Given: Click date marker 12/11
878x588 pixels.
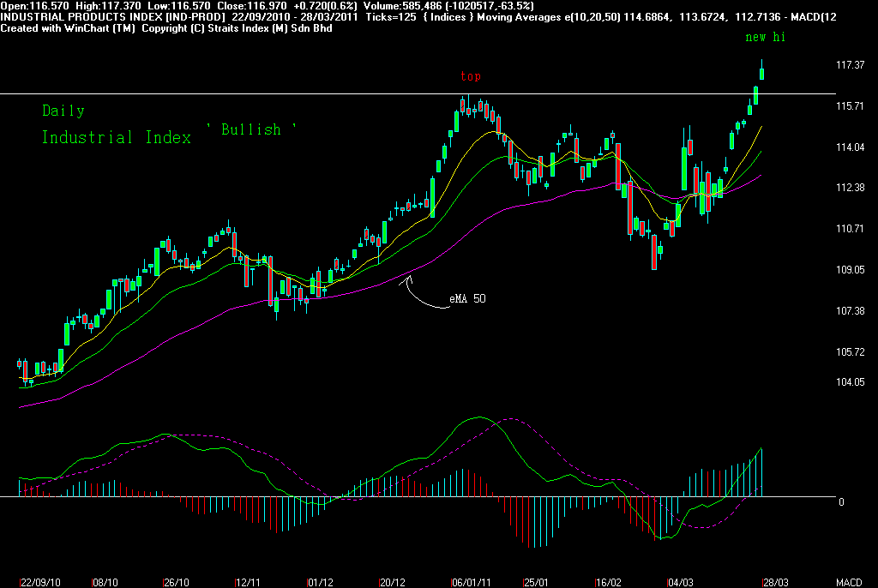Looking at the screenshot, I should click(248, 582).
